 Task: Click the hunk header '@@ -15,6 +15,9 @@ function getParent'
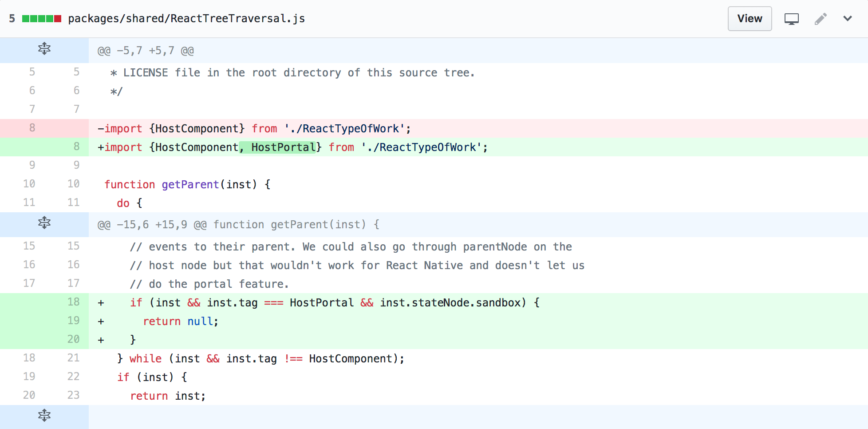(x=238, y=225)
